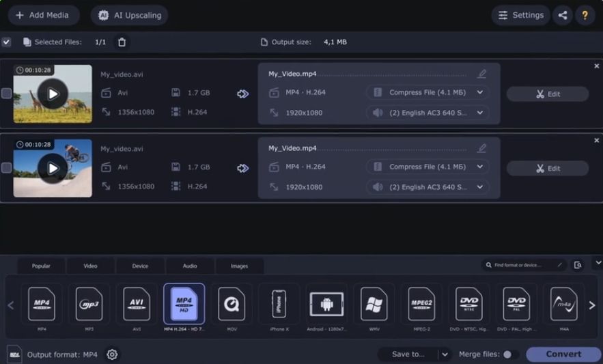Click the Convert button

pyautogui.click(x=563, y=354)
